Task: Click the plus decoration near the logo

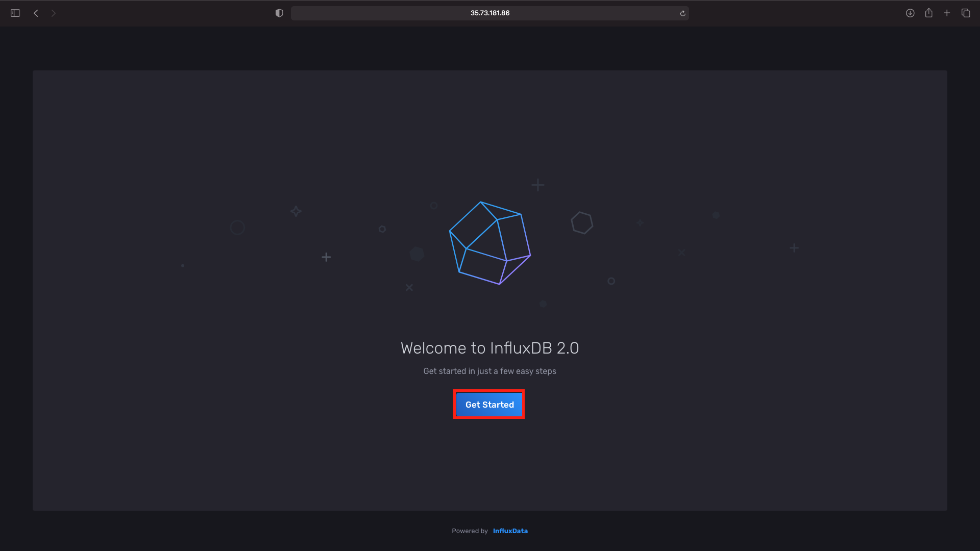Action: (x=537, y=185)
